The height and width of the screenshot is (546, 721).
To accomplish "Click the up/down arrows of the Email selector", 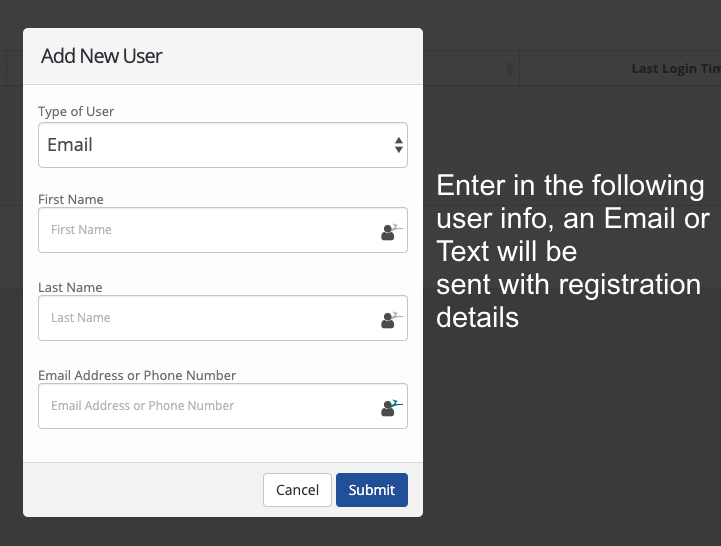I will tap(399, 145).
